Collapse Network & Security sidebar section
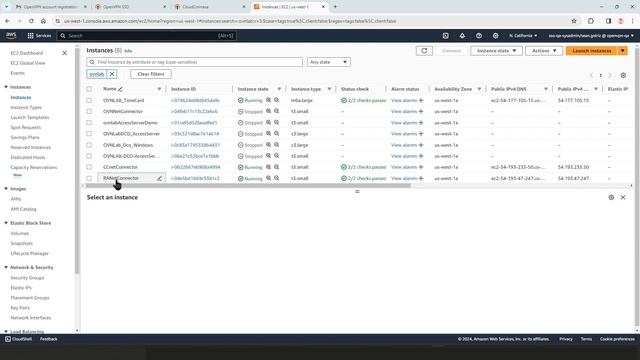The image size is (640, 360). point(6,267)
